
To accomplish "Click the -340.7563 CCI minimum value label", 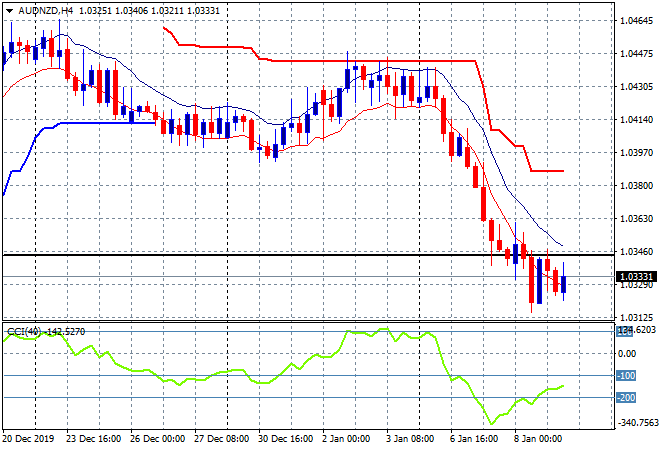I will (636, 423).
